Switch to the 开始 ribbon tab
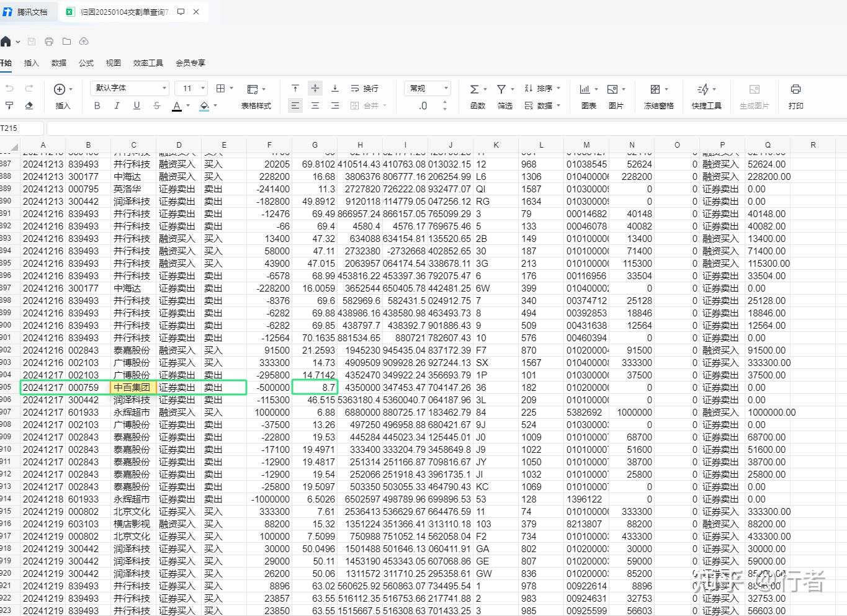847x616 pixels. pyautogui.click(x=5, y=63)
